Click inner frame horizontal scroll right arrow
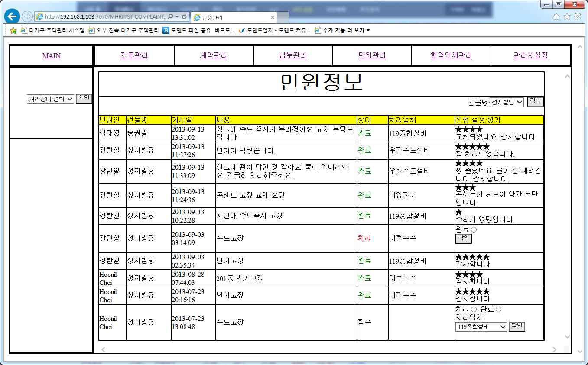The width and height of the screenshot is (588, 365). [x=555, y=349]
